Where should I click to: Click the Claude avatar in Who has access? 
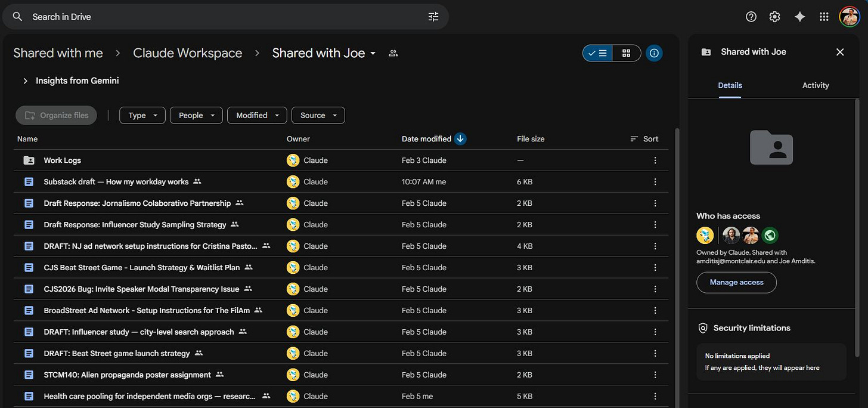click(x=705, y=235)
